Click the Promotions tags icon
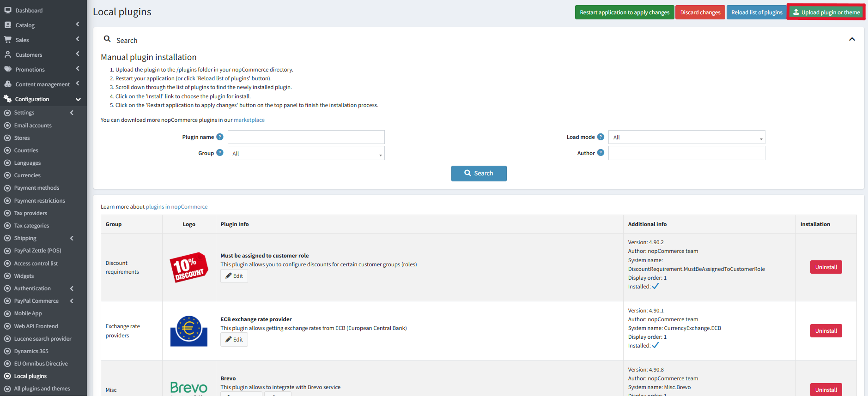Image resolution: width=868 pixels, height=396 pixels. pos(8,69)
